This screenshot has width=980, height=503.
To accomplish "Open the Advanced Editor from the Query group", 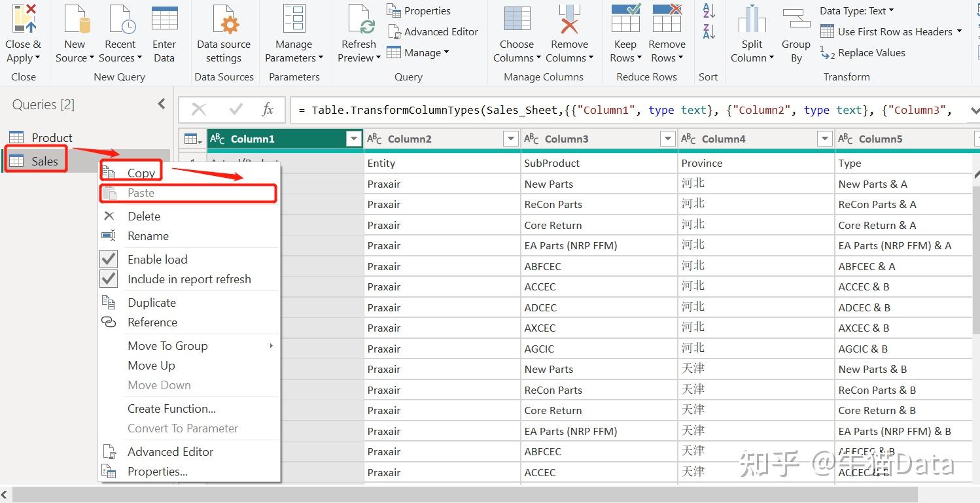I will coord(434,31).
